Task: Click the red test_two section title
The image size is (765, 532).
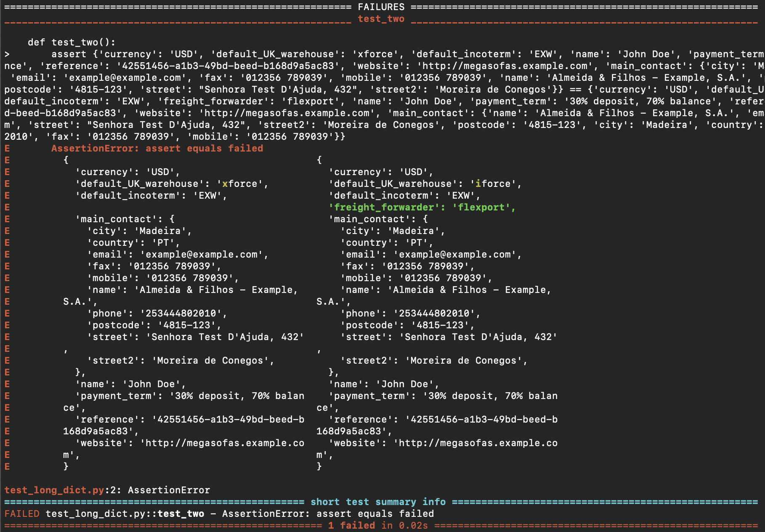Action: click(381, 19)
